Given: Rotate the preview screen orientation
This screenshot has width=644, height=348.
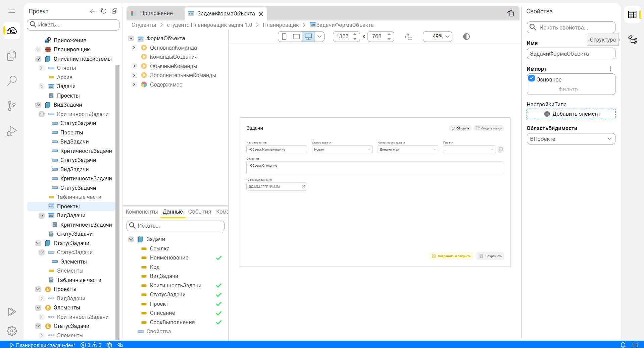Looking at the screenshot, I should coord(408,37).
